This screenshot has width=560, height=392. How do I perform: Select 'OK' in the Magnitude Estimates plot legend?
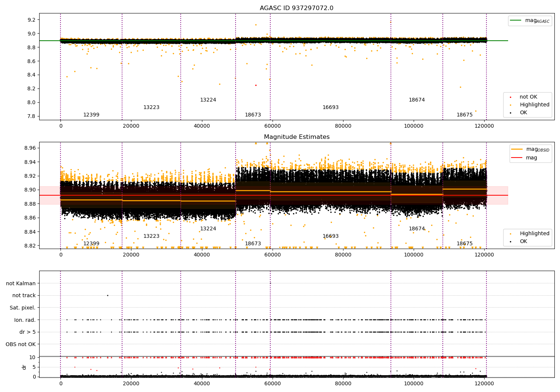click(x=523, y=242)
